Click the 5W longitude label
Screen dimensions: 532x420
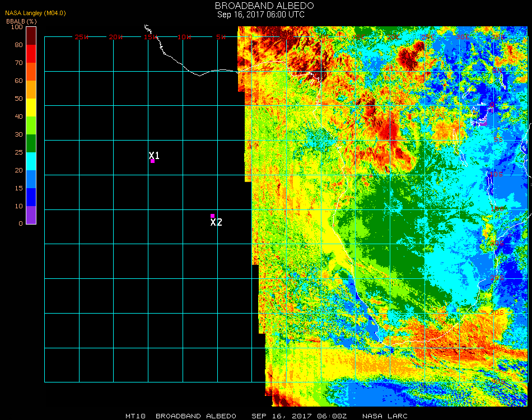coord(221,37)
